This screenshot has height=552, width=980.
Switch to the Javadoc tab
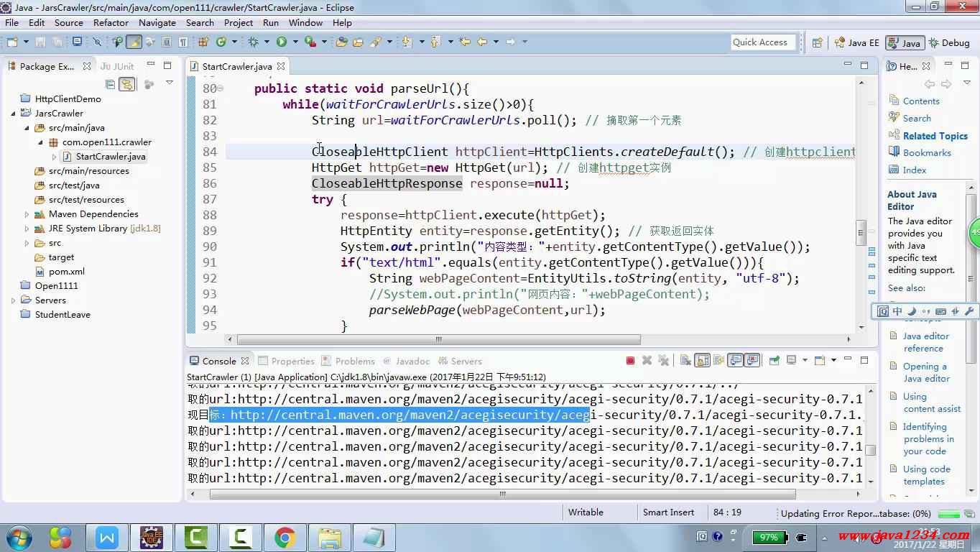click(x=406, y=361)
